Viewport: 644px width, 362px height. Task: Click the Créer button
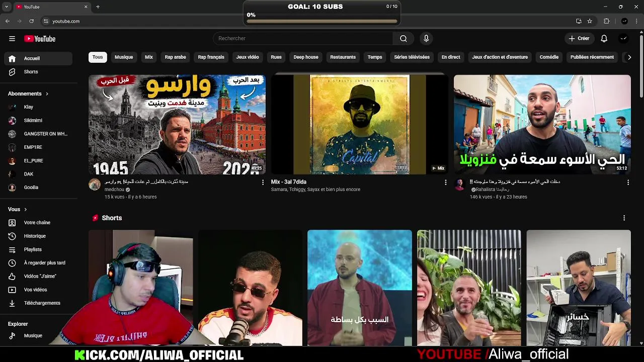[579, 39]
